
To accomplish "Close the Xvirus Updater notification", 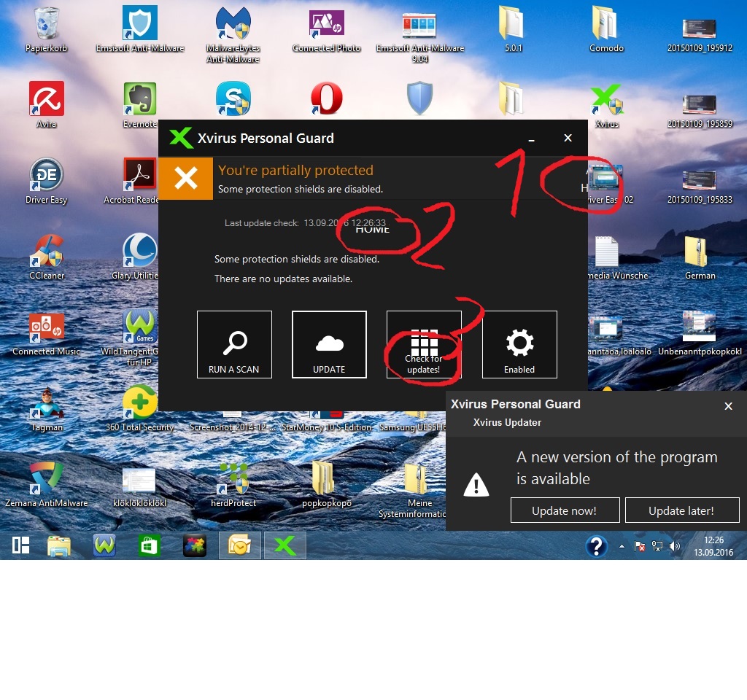I will [729, 406].
